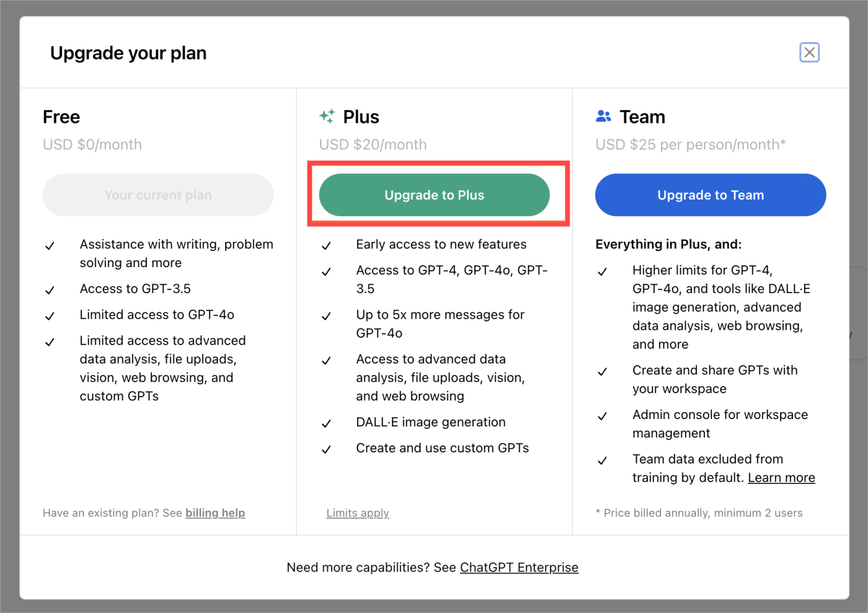This screenshot has height=613, width=868.
Task: Click checkmark beside Early access to new features
Action: coord(326,245)
